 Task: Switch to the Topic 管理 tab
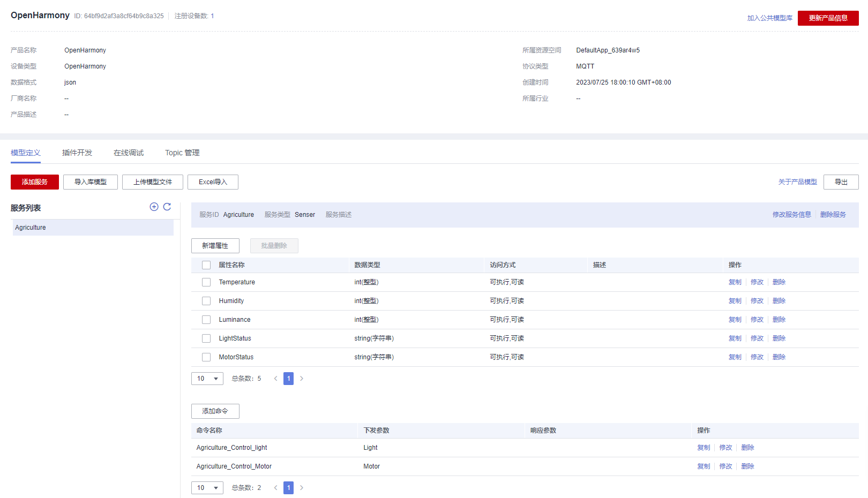point(182,153)
